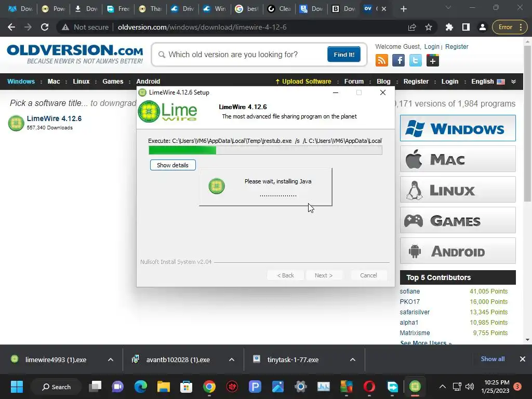Click the plus share icon
The width and height of the screenshot is (532, 399).
pos(433,60)
